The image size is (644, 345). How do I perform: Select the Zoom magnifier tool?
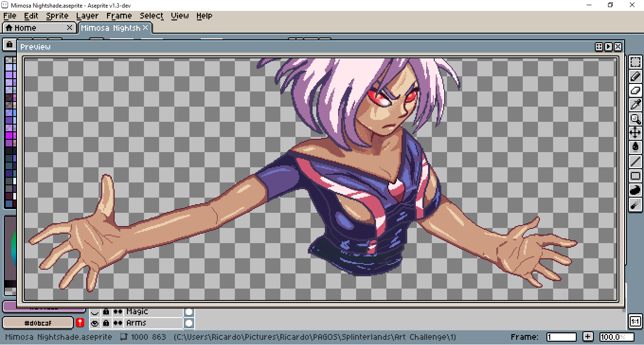click(x=635, y=119)
